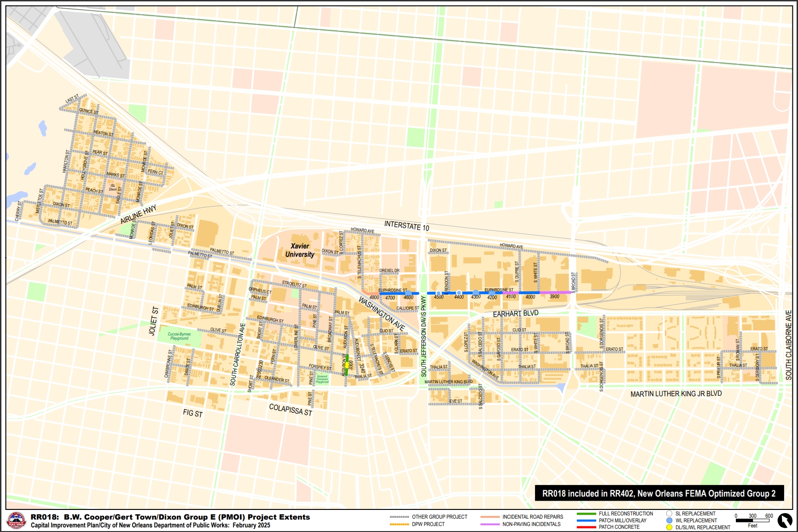Click the Xavier University map label

pos(300,250)
